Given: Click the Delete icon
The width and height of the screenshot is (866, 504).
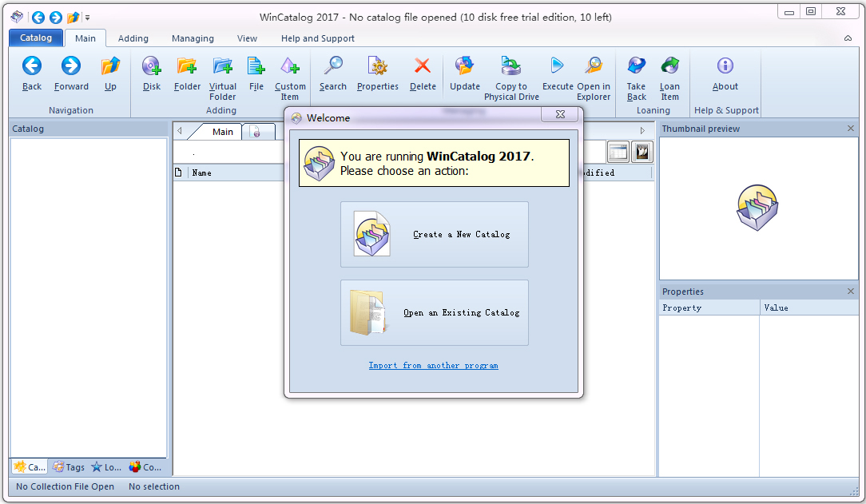Looking at the screenshot, I should click(x=423, y=65).
